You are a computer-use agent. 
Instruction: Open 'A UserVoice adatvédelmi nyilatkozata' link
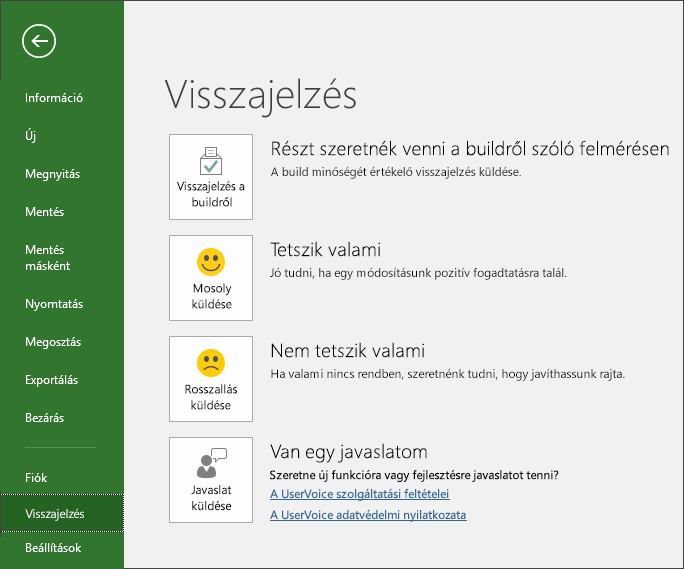click(368, 515)
